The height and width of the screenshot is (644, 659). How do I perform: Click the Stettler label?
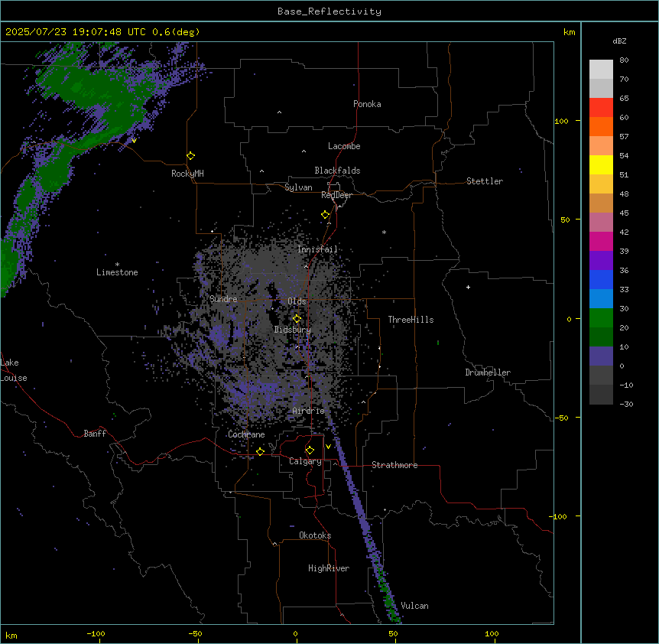pyautogui.click(x=485, y=181)
